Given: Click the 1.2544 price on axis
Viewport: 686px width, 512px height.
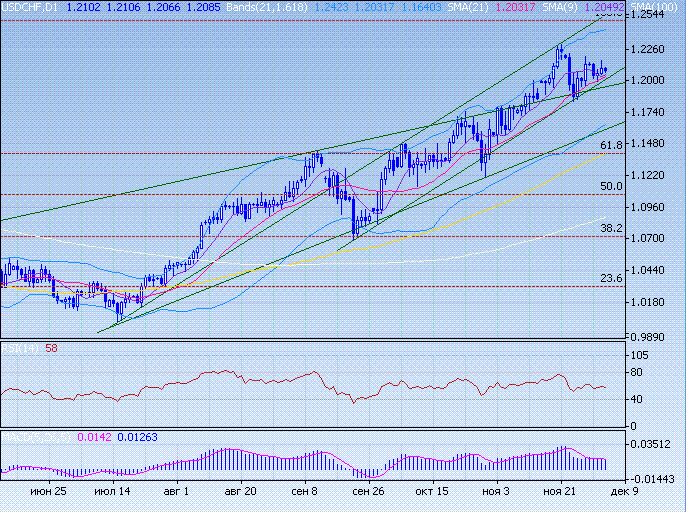Looking at the screenshot, I should pos(649,15).
